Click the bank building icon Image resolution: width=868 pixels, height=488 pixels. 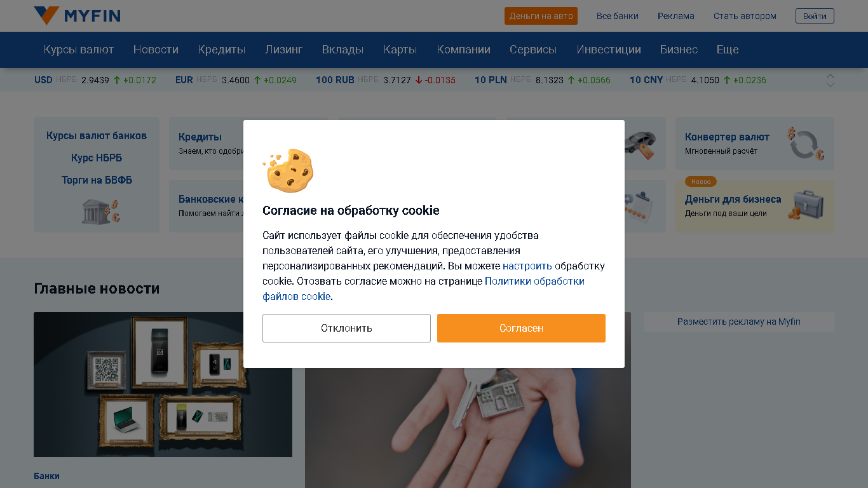[100, 212]
